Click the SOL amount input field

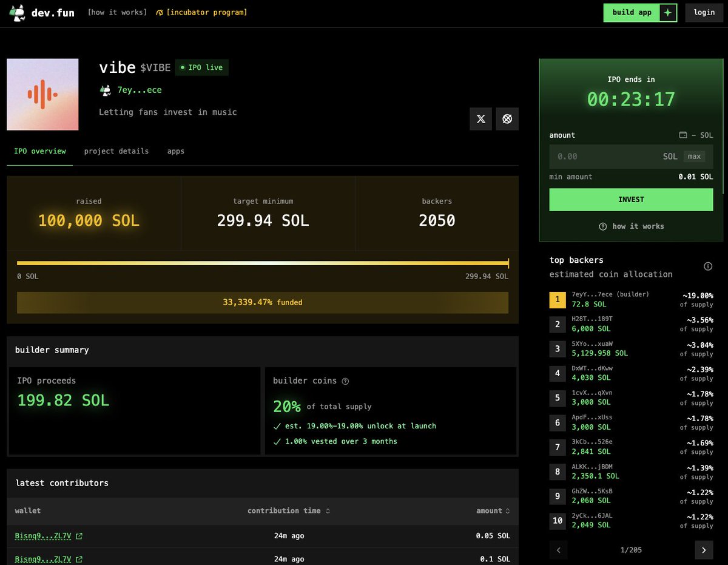[x=607, y=157]
